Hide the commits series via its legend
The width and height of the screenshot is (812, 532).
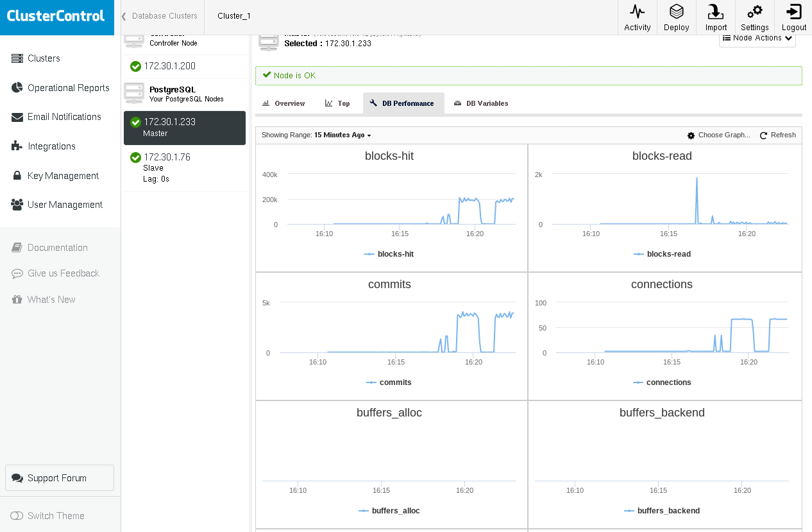point(389,382)
